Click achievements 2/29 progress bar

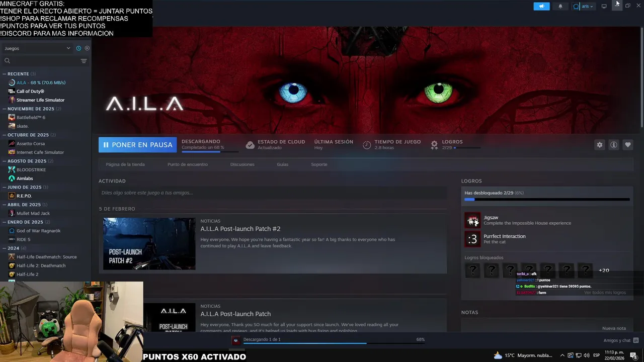(x=547, y=200)
